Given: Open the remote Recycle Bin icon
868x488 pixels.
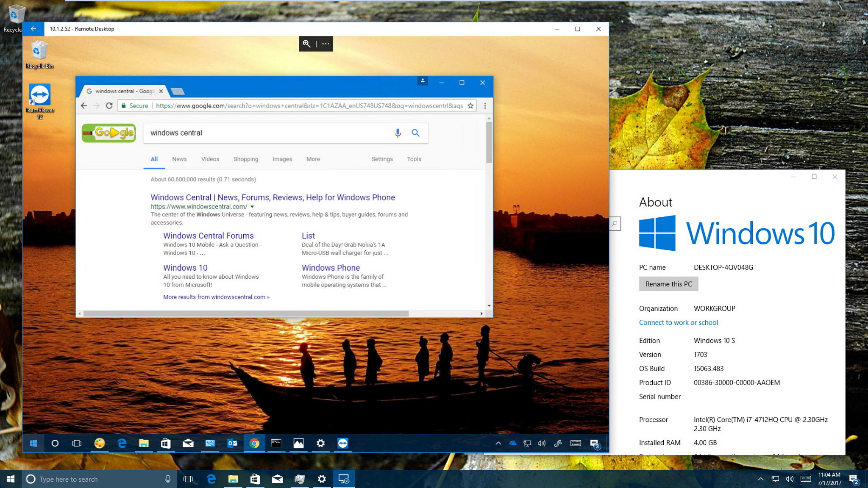Looking at the screenshot, I should pos(39,55).
